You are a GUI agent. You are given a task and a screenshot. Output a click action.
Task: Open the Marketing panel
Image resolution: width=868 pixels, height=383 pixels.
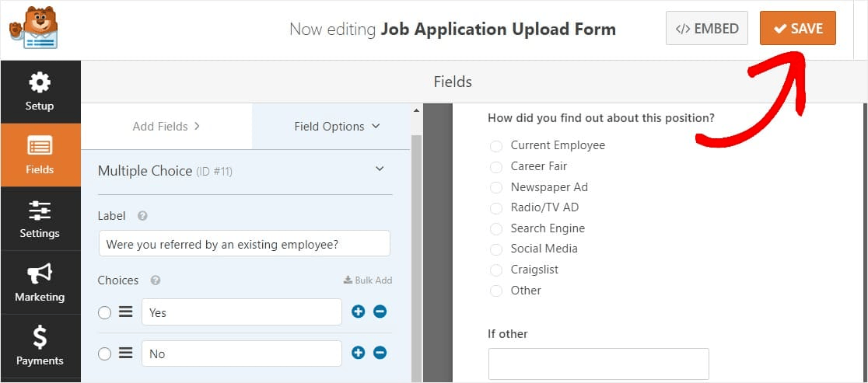(40, 283)
